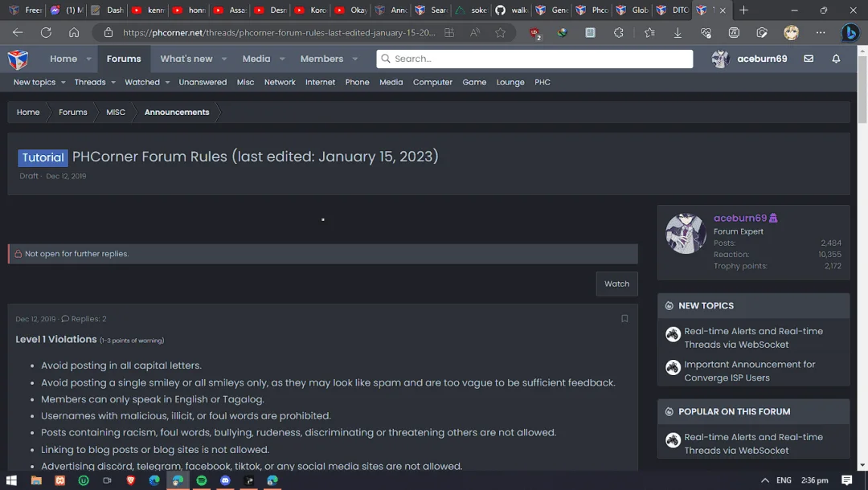The image size is (868, 490).
Task: Click into the forum Search field
Action: point(534,59)
